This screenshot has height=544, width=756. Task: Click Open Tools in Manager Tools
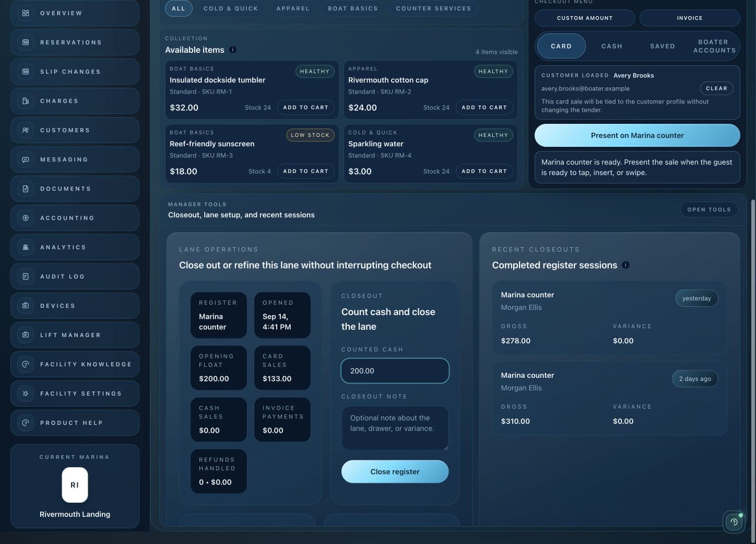[709, 210]
